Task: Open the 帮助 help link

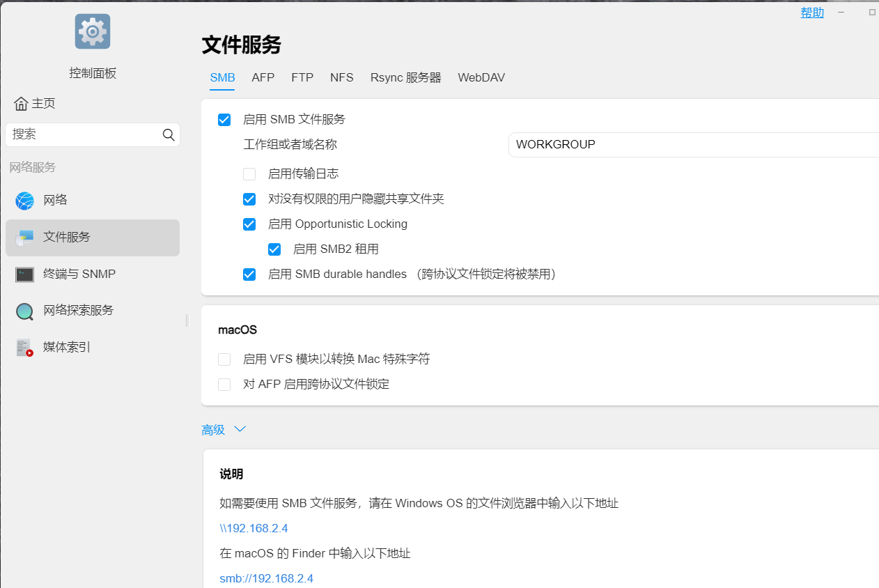Action: (812, 13)
